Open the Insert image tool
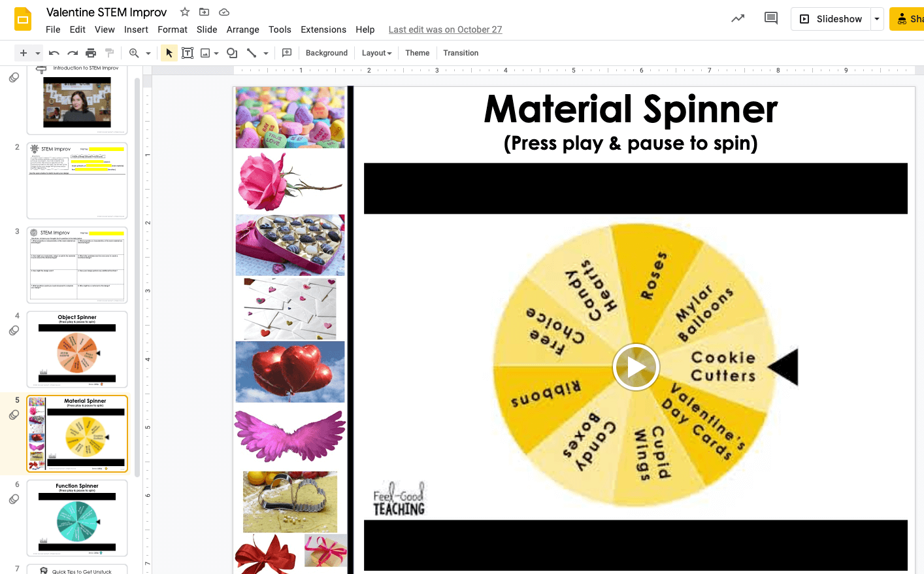924x574 pixels. pos(206,52)
